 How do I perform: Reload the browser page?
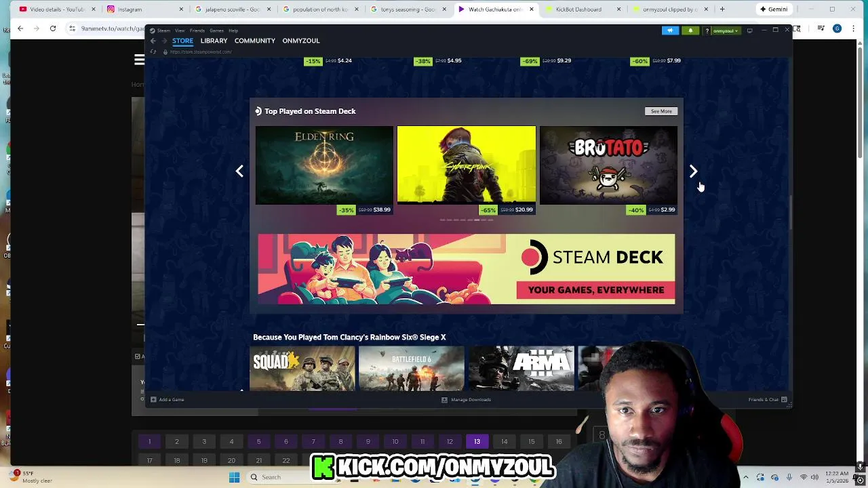[53, 28]
